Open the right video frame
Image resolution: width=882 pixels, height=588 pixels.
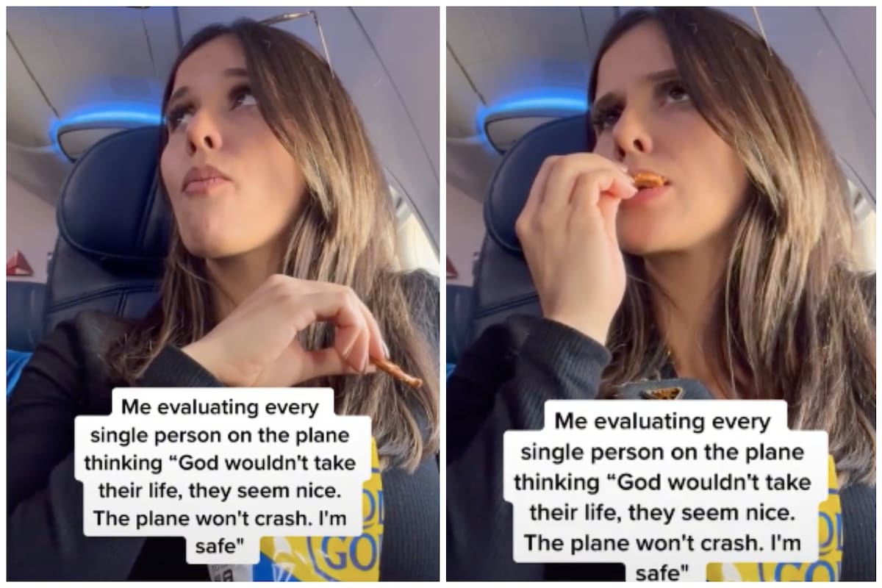pyautogui.click(x=661, y=294)
